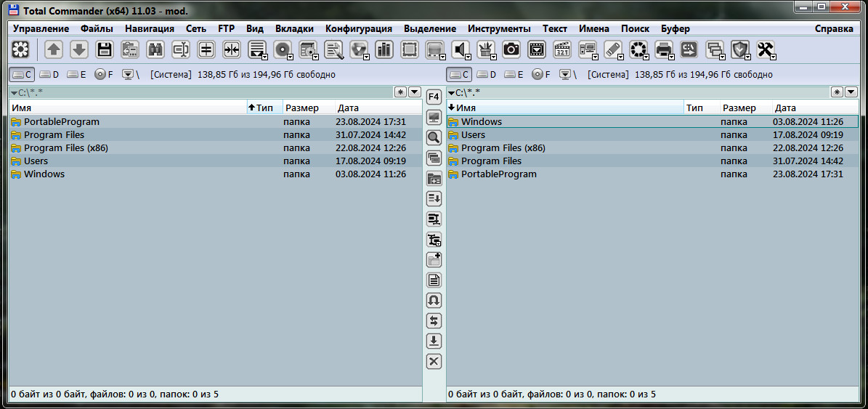868x409 pixels.
Task: Click the download-arrow icon in middle strip
Action: pyautogui.click(x=434, y=341)
